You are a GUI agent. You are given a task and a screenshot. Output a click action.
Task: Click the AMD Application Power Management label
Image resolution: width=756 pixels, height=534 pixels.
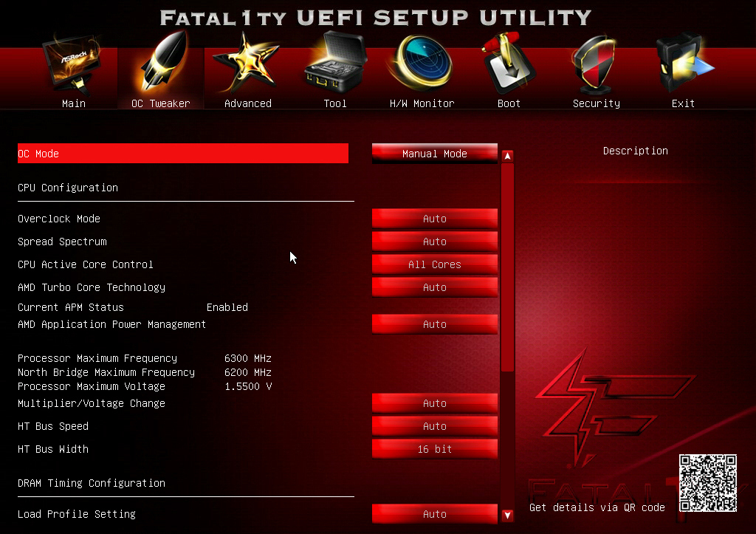[x=112, y=324]
